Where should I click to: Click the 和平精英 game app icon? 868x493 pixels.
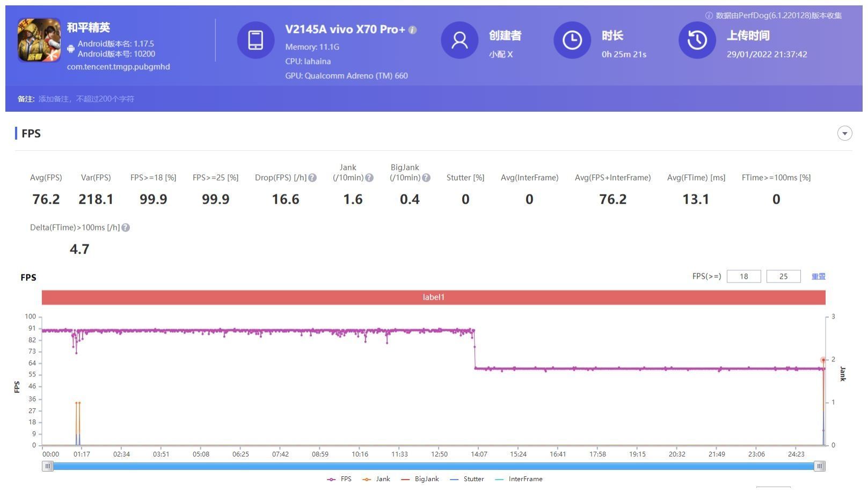coord(39,40)
